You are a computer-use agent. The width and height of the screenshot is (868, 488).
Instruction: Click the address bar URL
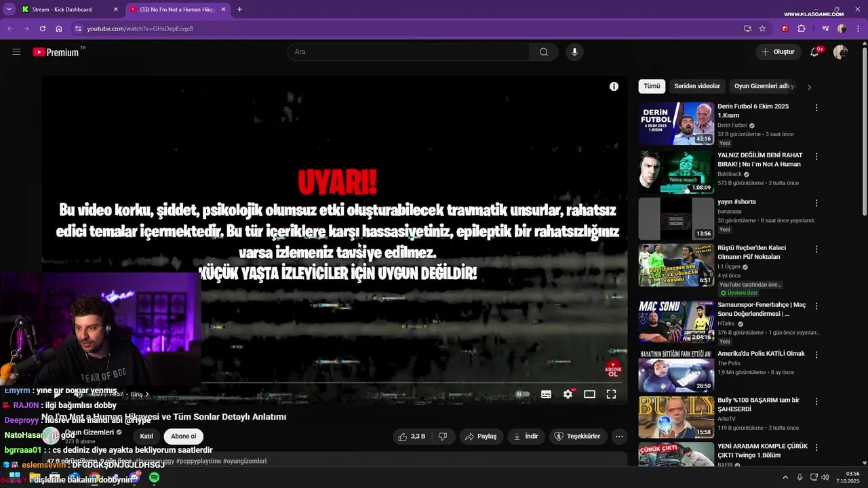(x=140, y=28)
